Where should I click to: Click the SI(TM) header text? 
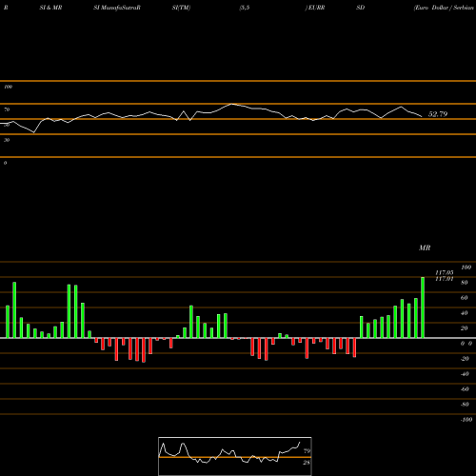pyautogui.click(x=181, y=8)
